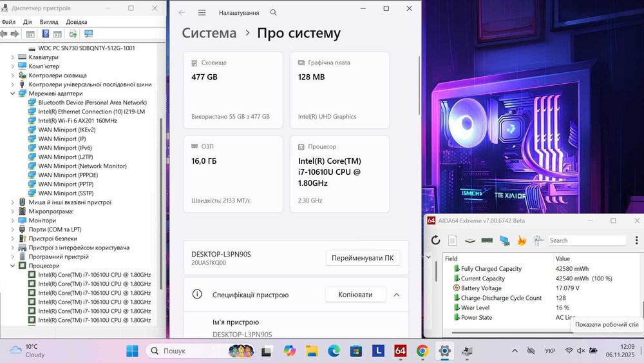Expand Порти (COM та LPT) node
Image resolution: width=644 pixels, height=363 pixels.
[x=12, y=230]
